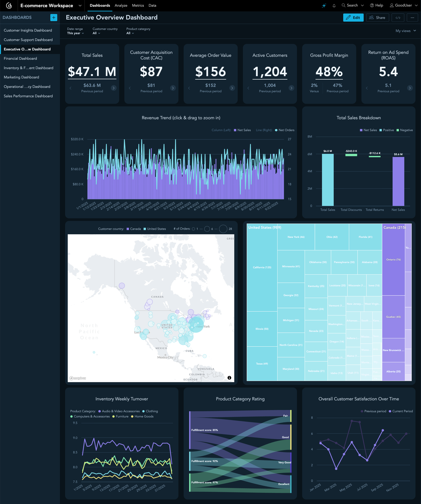Image resolution: width=421 pixels, height=504 pixels.
Task: Open the Financial Dashboard
Action: click(20, 58)
